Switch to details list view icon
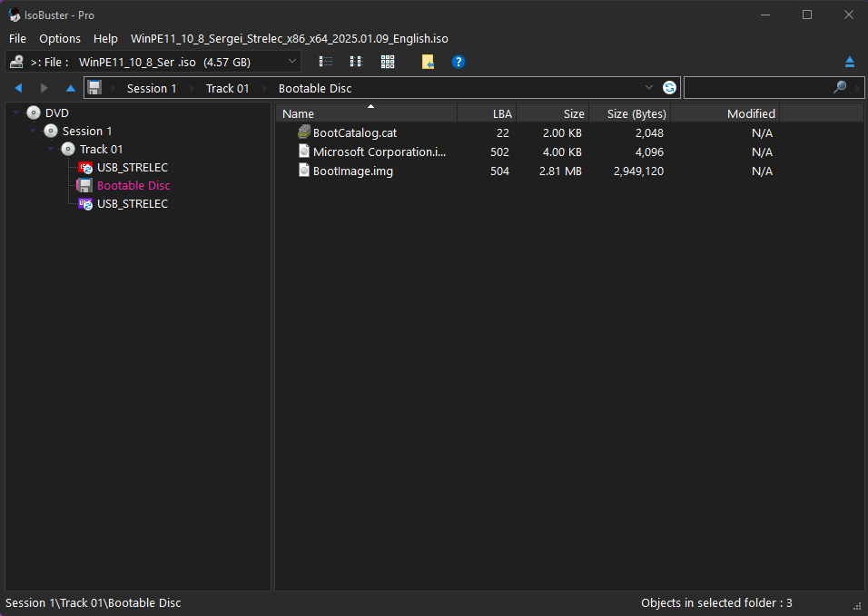Image resolution: width=868 pixels, height=616 pixels. 326,62
